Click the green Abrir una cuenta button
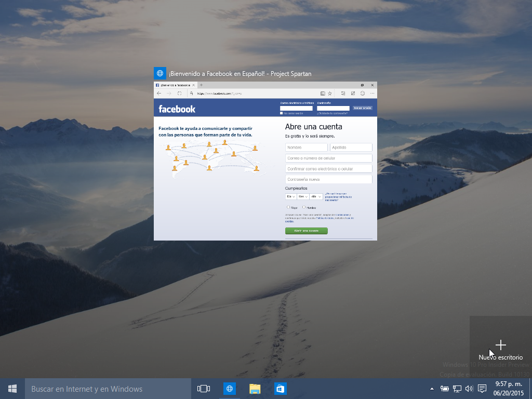This screenshot has height=399, width=532. point(306,231)
